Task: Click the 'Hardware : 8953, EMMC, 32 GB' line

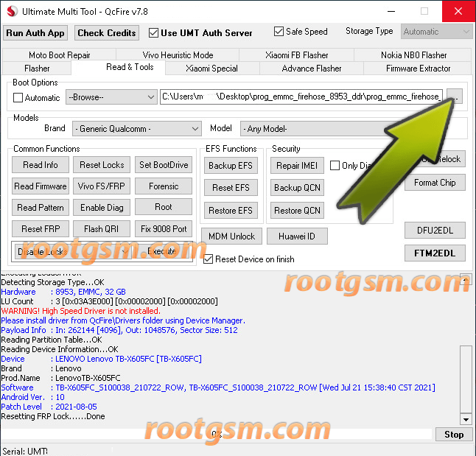Action: [63, 292]
